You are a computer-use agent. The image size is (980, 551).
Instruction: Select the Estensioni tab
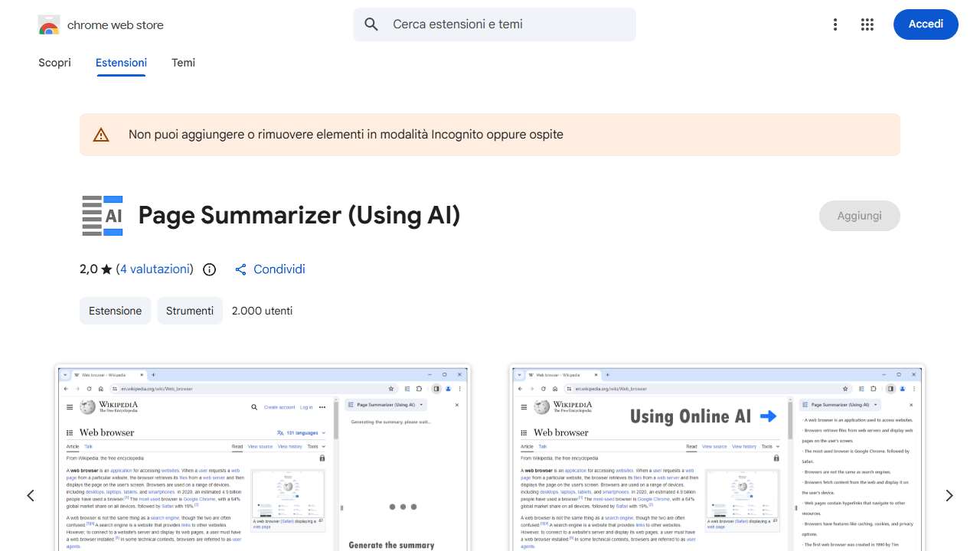point(121,62)
